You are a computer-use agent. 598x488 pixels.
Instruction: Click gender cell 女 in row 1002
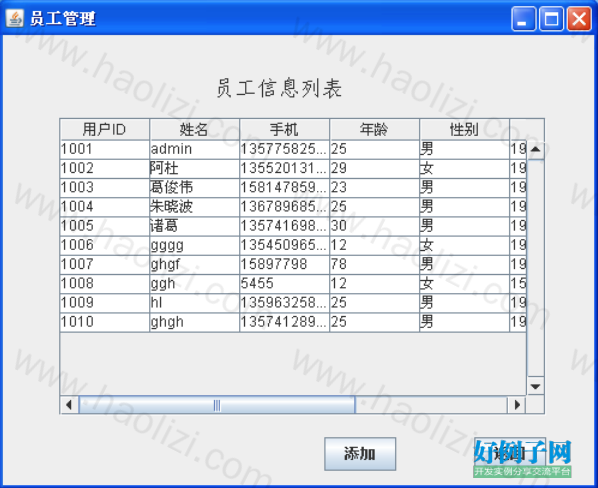[x=465, y=169]
